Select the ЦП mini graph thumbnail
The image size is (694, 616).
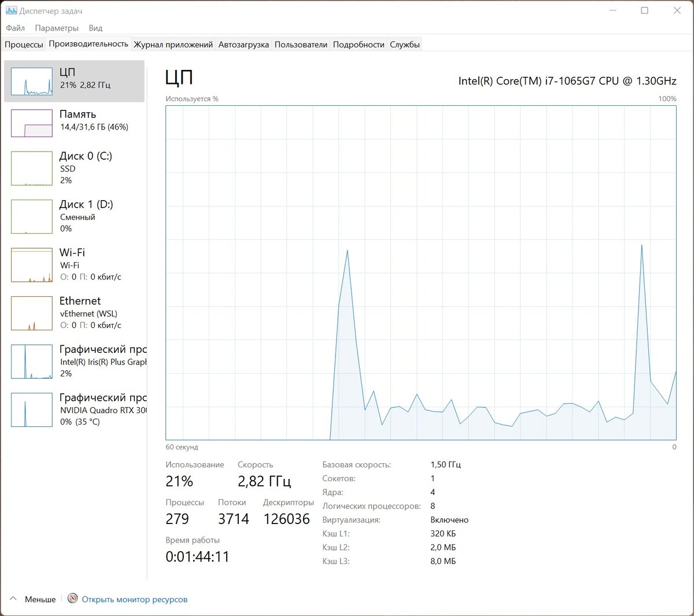tap(32, 82)
